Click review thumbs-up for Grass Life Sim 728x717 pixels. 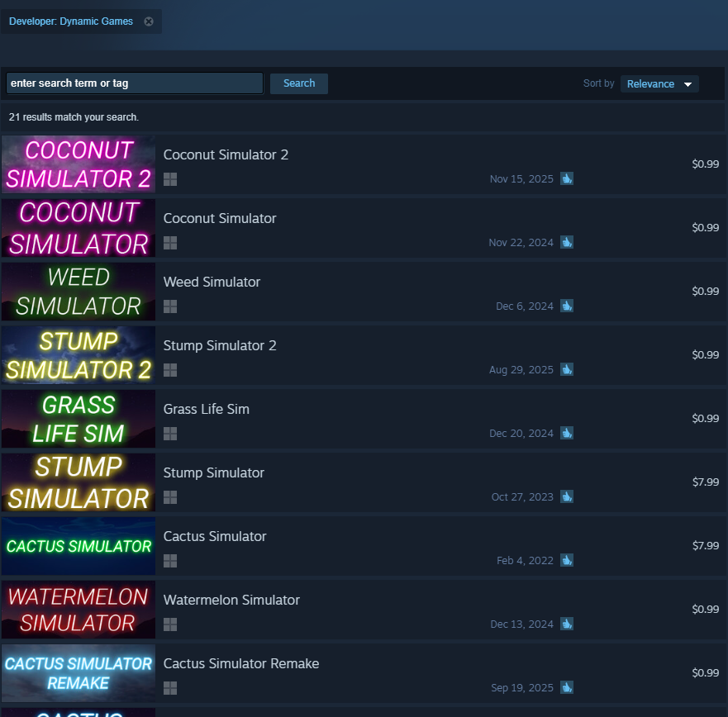click(x=567, y=433)
